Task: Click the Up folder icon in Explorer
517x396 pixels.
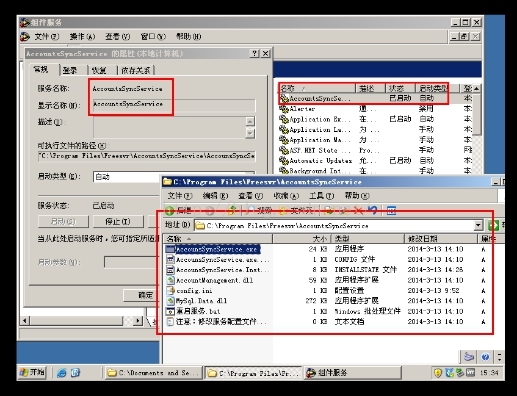Action: point(231,210)
